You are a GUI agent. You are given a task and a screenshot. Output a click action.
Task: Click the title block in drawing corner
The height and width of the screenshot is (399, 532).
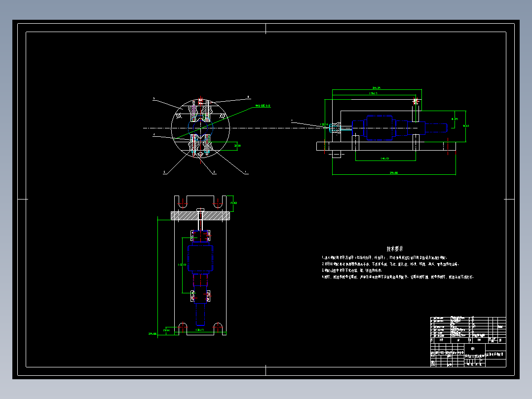[468, 355]
